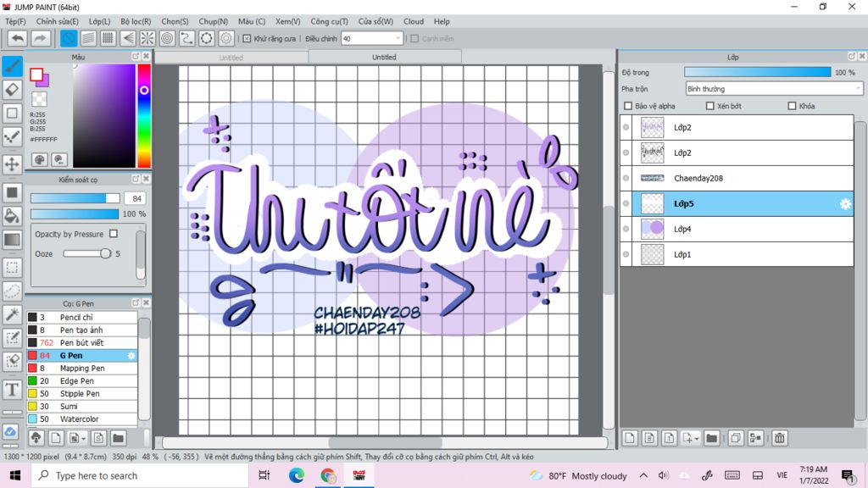Enable radial snap guide
The height and width of the screenshot is (488, 868).
click(x=147, y=38)
